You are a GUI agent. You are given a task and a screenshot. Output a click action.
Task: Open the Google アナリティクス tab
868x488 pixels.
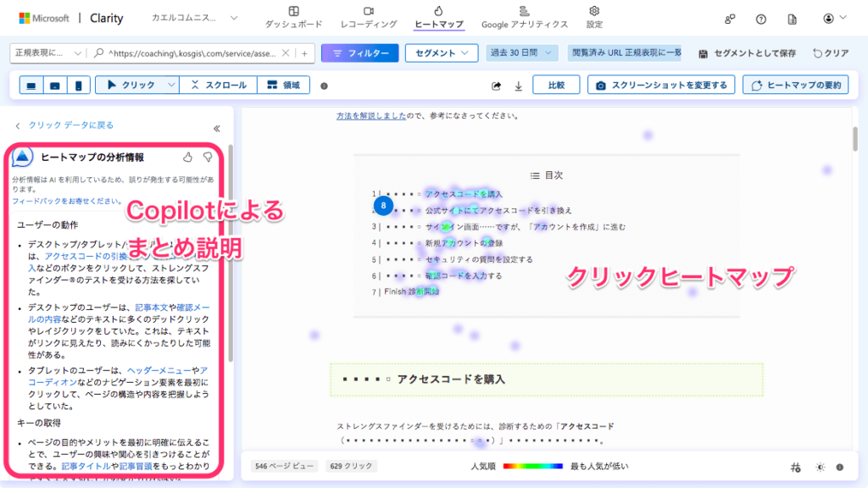coord(524,18)
